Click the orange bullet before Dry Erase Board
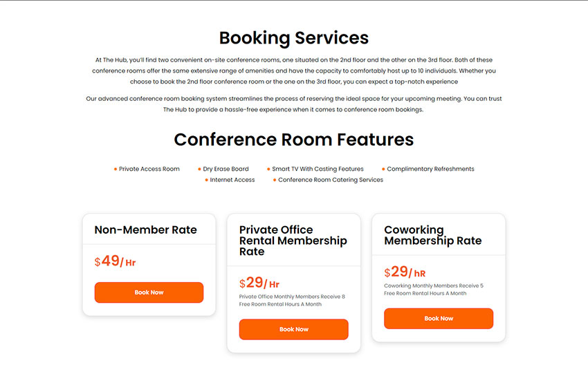The image size is (588, 374). (199, 169)
